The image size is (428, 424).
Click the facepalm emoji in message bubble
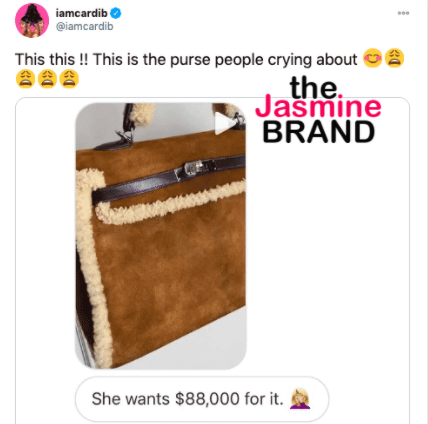coord(300,399)
